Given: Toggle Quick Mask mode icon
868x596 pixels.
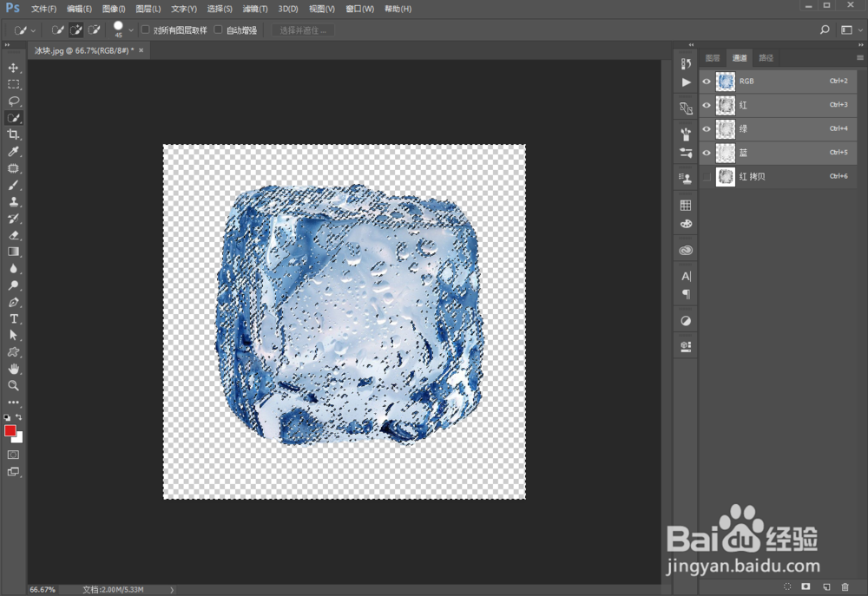Looking at the screenshot, I should pyautogui.click(x=13, y=455).
